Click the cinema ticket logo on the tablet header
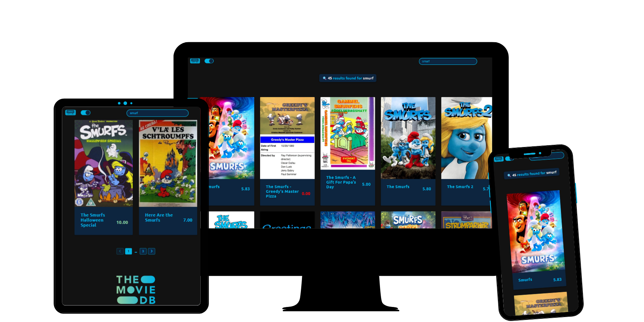Viewport: 644px width, 322px height. point(70,112)
